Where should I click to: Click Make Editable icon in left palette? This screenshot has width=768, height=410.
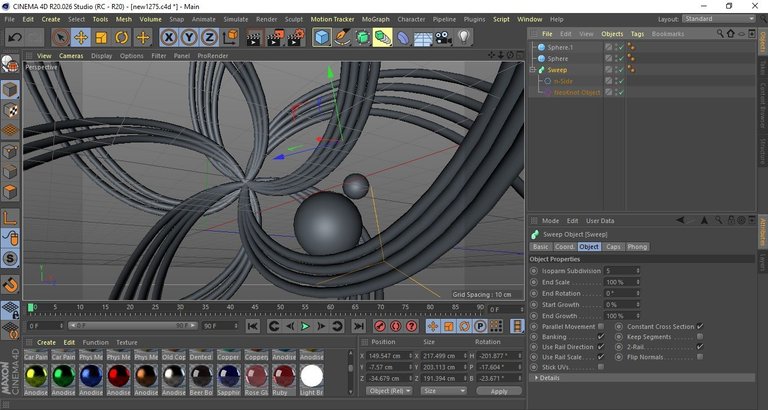[10, 64]
